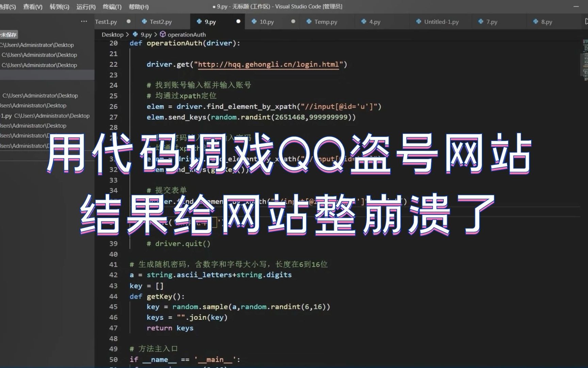The image size is (588, 368).
Task: Click the "if __name__ == '__main__':" line
Action: (185, 359)
